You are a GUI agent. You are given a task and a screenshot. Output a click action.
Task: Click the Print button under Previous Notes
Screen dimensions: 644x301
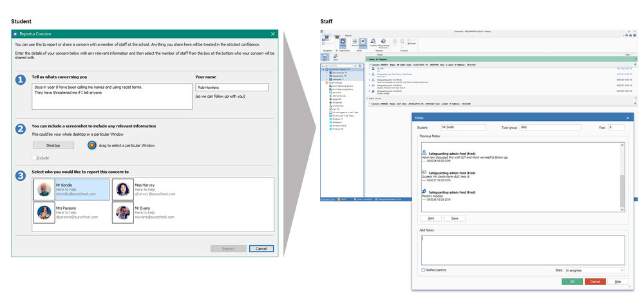[431, 218]
